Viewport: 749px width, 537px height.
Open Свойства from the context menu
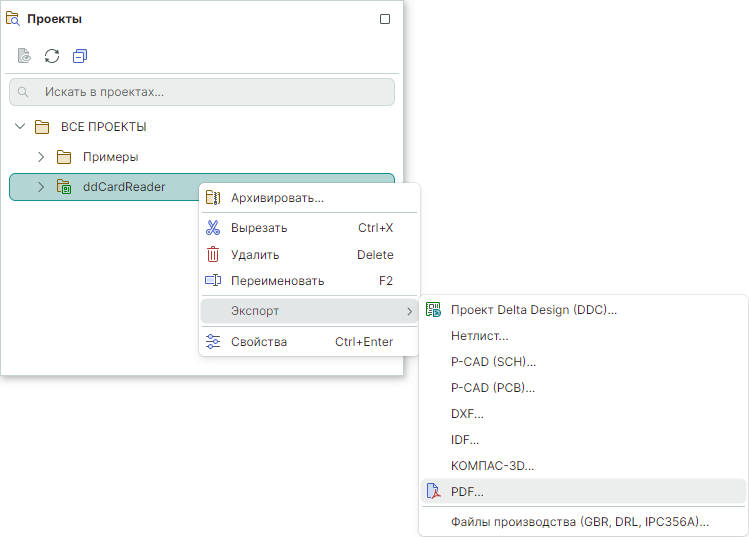(259, 342)
